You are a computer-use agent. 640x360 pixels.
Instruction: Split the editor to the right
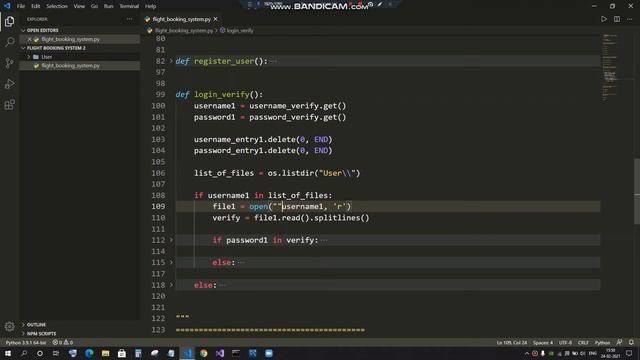pos(617,19)
